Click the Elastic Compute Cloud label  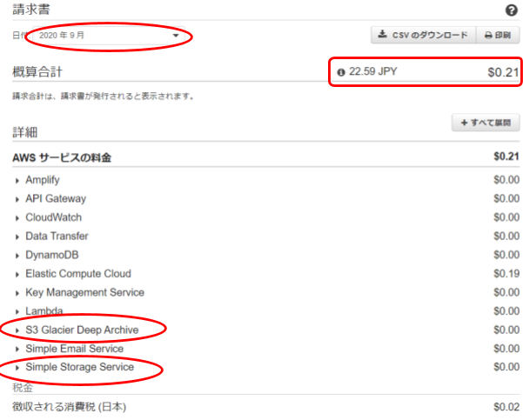pos(78,274)
